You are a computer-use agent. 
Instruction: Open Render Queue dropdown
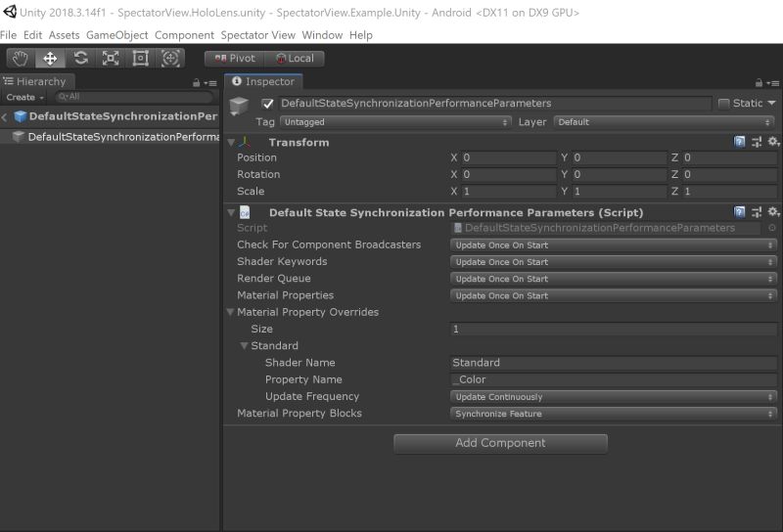pos(614,279)
